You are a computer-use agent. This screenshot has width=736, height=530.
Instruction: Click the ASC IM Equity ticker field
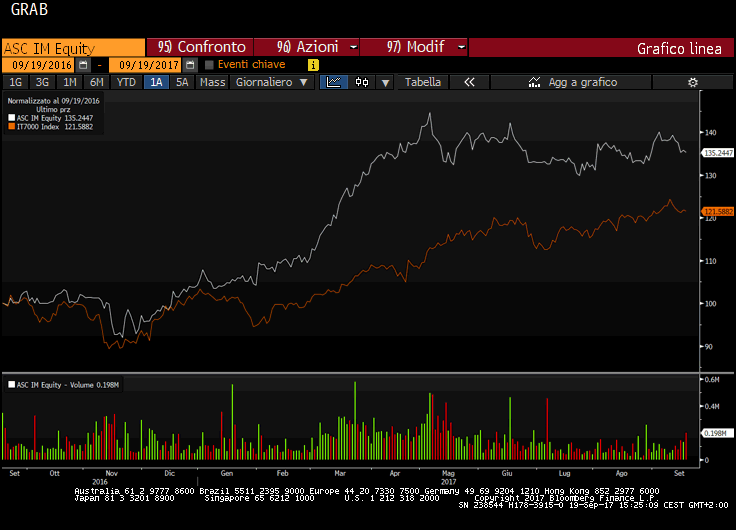tap(74, 48)
